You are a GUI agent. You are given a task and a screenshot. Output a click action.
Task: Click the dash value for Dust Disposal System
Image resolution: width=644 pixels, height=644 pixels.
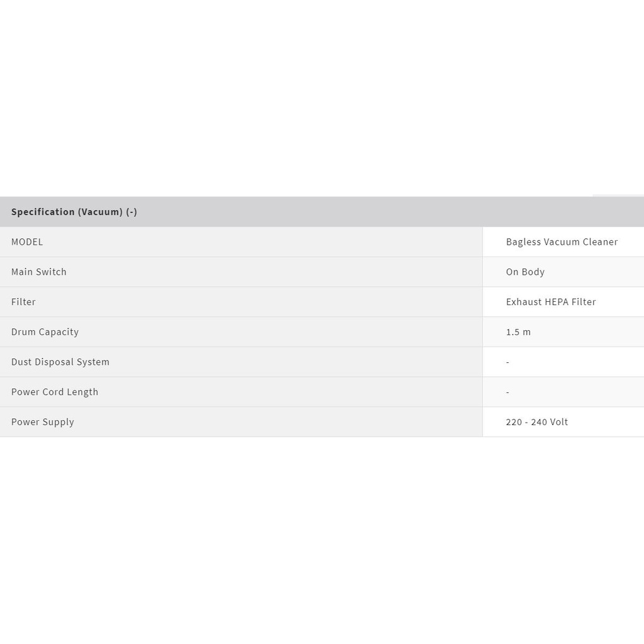[508, 362]
